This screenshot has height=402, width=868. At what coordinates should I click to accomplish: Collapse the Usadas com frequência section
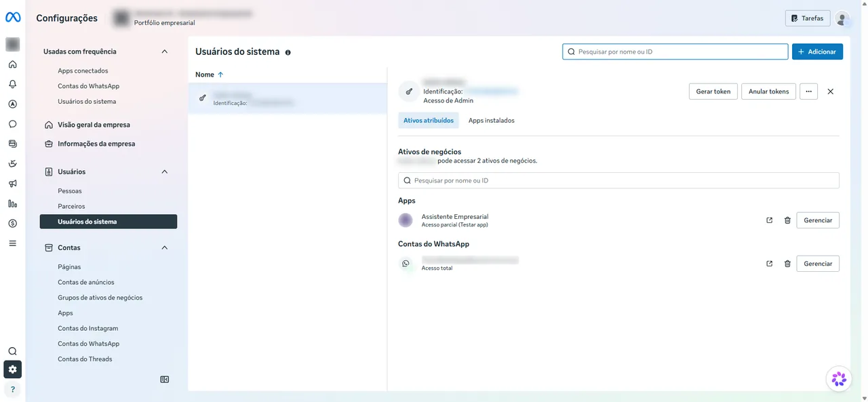[164, 52]
